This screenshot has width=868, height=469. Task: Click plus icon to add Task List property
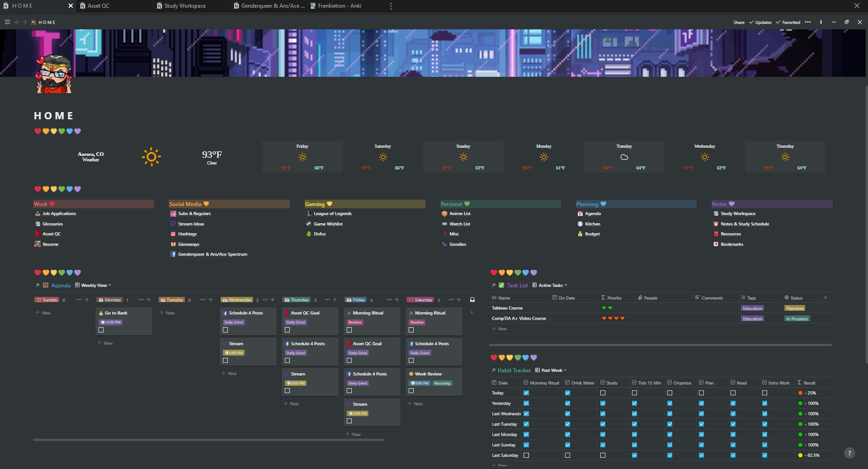826,298
